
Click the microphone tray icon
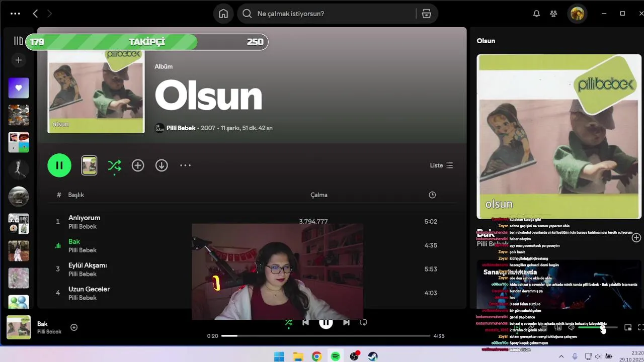[575, 356]
